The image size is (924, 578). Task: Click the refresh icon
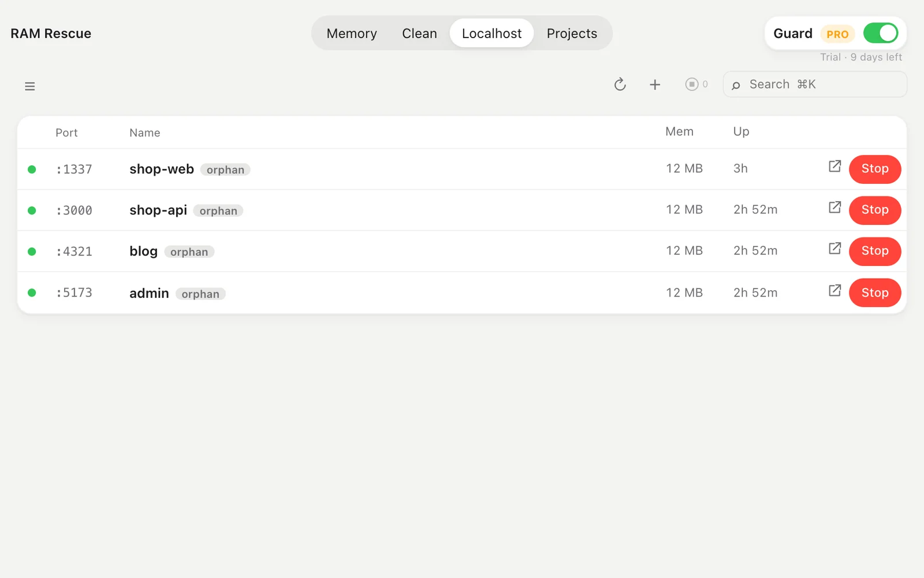(620, 84)
